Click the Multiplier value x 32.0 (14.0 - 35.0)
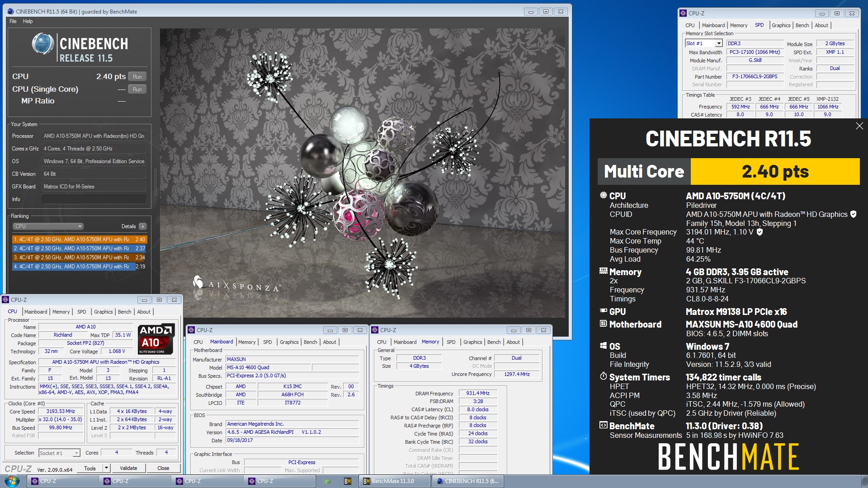 pos(61,420)
